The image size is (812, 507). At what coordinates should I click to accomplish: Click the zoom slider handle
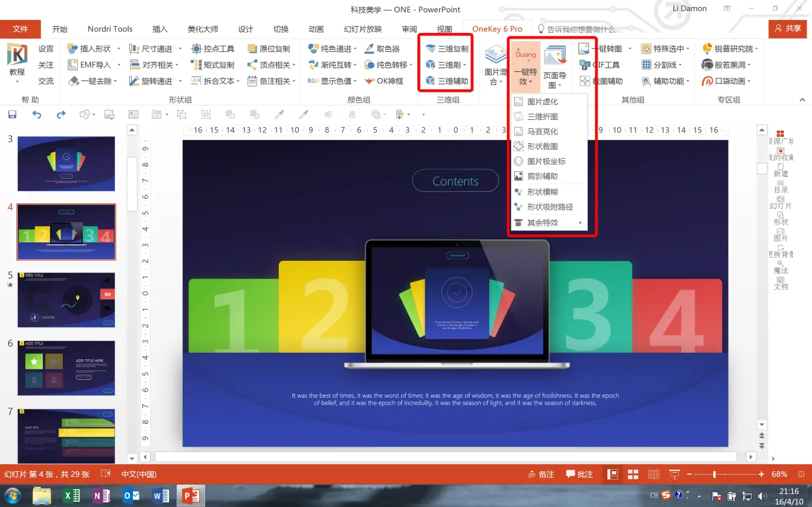coord(714,475)
